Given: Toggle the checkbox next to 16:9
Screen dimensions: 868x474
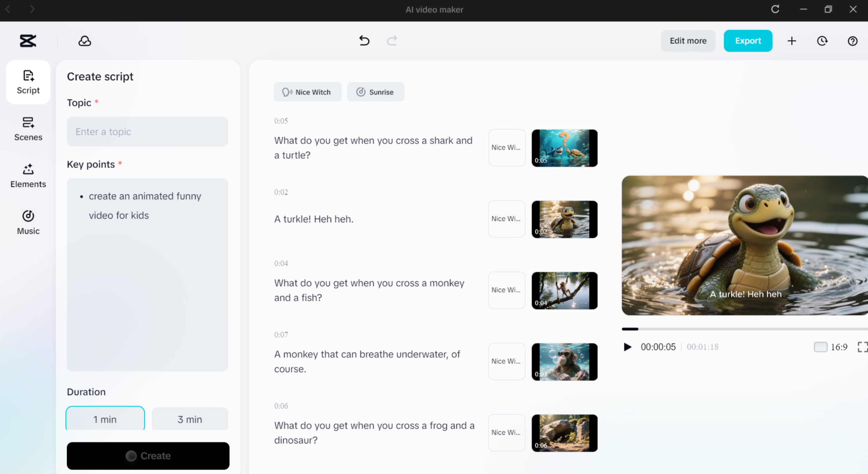Looking at the screenshot, I should coord(821,347).
